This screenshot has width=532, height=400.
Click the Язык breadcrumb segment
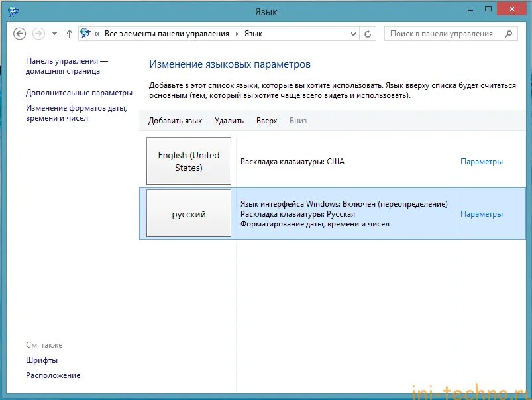tap(253, 34)
